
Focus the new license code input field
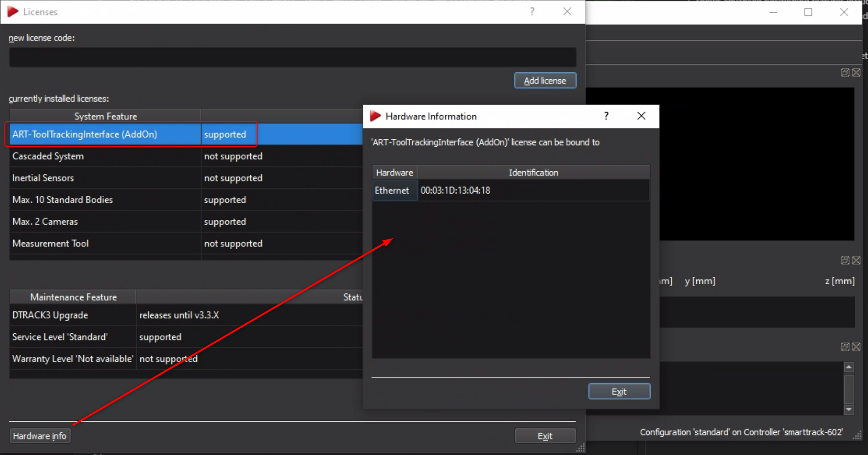[x=293, y=57]
